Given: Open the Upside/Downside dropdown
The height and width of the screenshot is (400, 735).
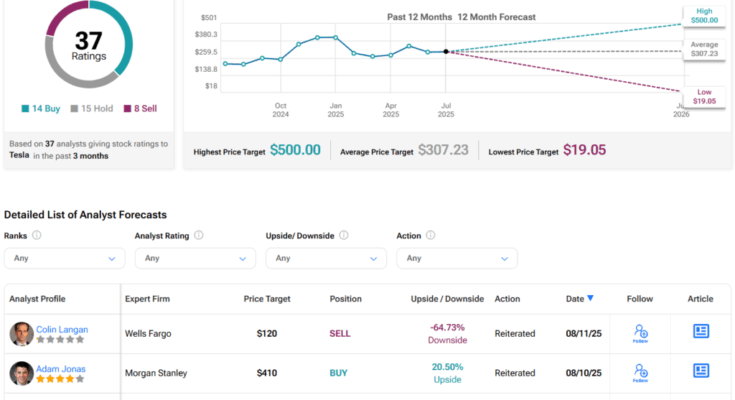Looking at the screenshot, I should tap(326, 258).
